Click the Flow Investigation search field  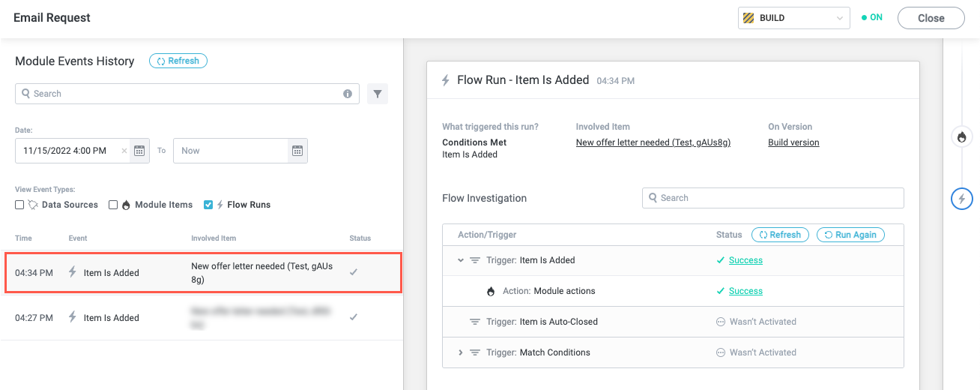tap(772, 198)
